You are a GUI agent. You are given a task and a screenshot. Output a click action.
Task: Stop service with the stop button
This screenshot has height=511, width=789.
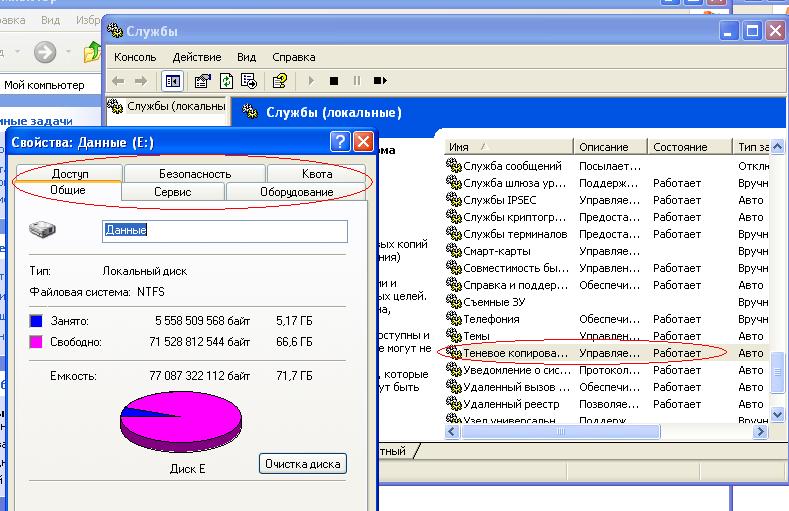pyautogui.click(x=334, y=81)
